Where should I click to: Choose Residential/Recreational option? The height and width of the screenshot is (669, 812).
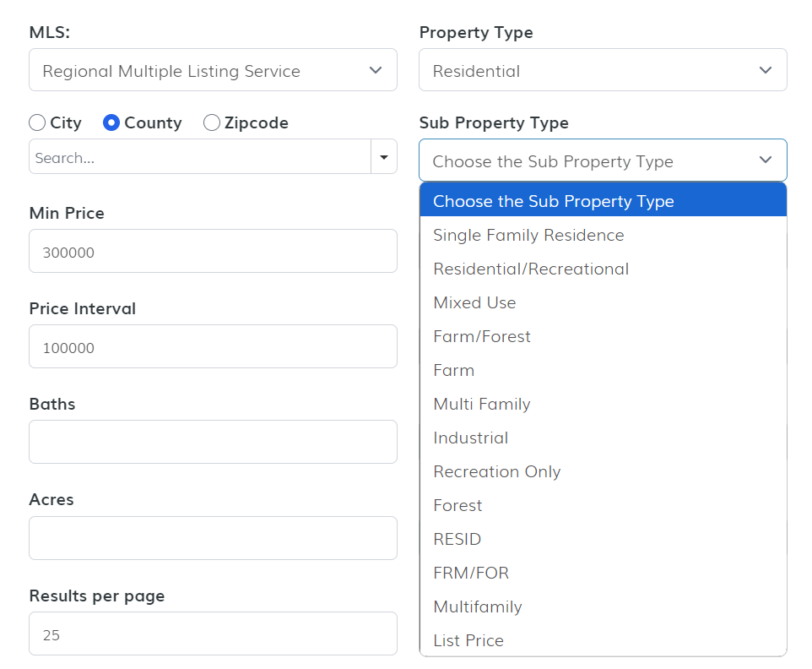[531, 269]
